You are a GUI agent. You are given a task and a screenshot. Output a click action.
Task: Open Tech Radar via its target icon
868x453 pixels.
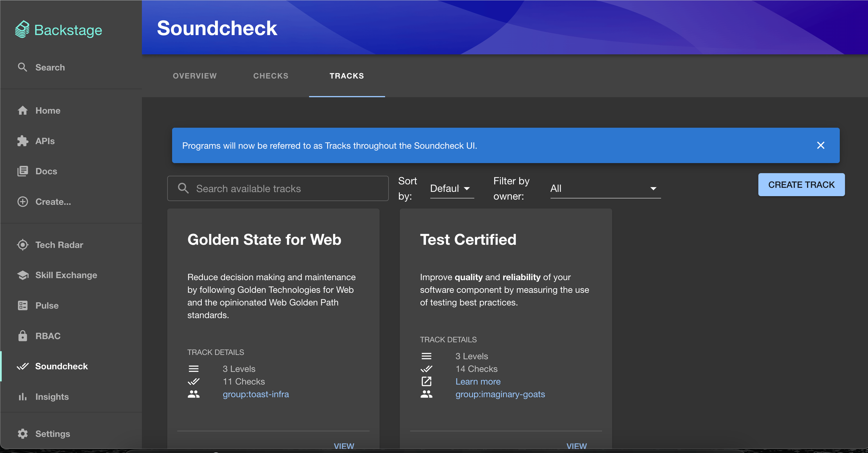tap(22, 244)
